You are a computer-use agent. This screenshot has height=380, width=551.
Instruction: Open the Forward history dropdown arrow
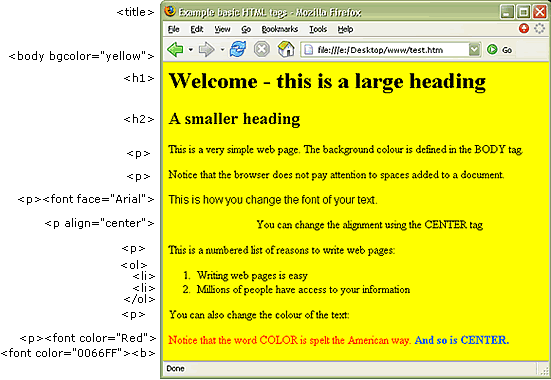coord(222,50)
